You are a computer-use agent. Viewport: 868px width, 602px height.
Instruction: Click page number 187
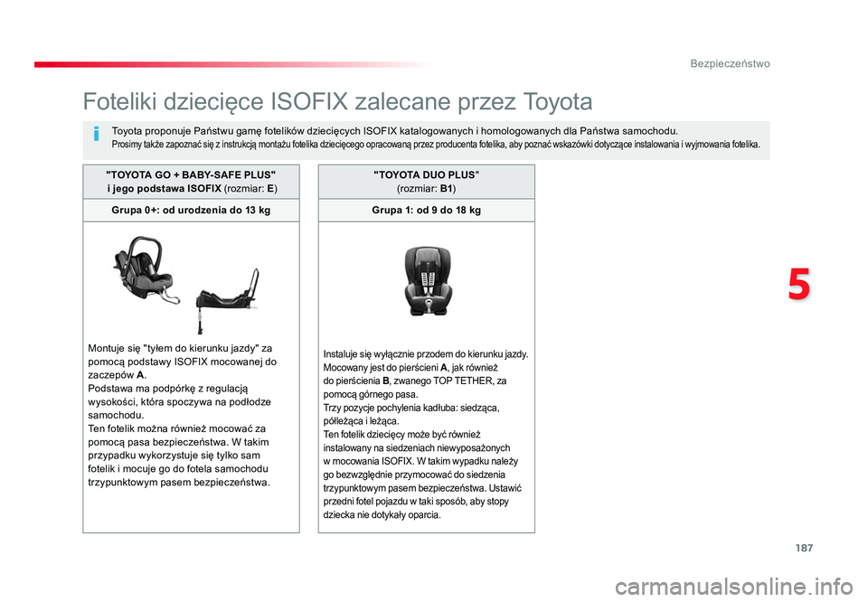pos(804,548)
